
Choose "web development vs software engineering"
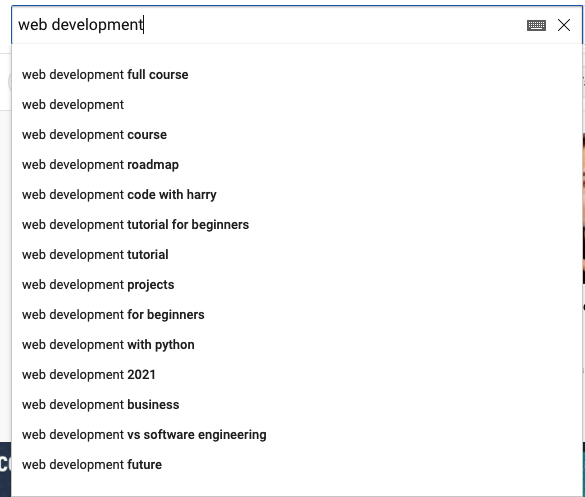pos(297,435)
